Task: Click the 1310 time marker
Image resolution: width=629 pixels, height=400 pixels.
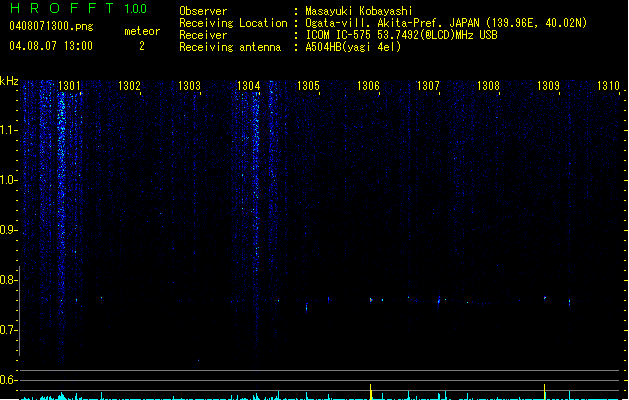Action: pos(608,86)
